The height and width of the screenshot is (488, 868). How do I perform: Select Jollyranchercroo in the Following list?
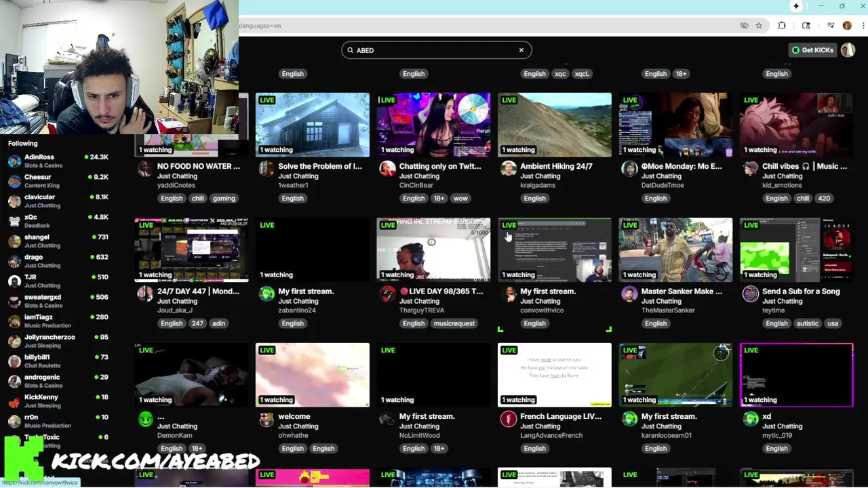(x=58, y=341)
